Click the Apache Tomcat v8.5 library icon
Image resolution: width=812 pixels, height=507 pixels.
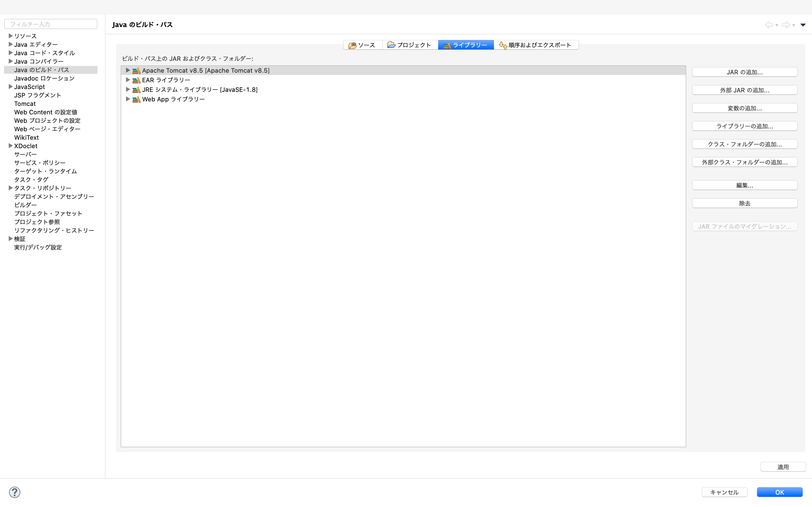click(x=136, y=70)
